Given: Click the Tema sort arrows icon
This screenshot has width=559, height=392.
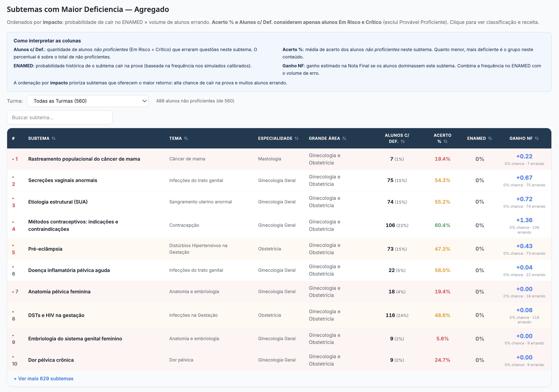Looking at the screenshot, I should (x=186, y=138).
